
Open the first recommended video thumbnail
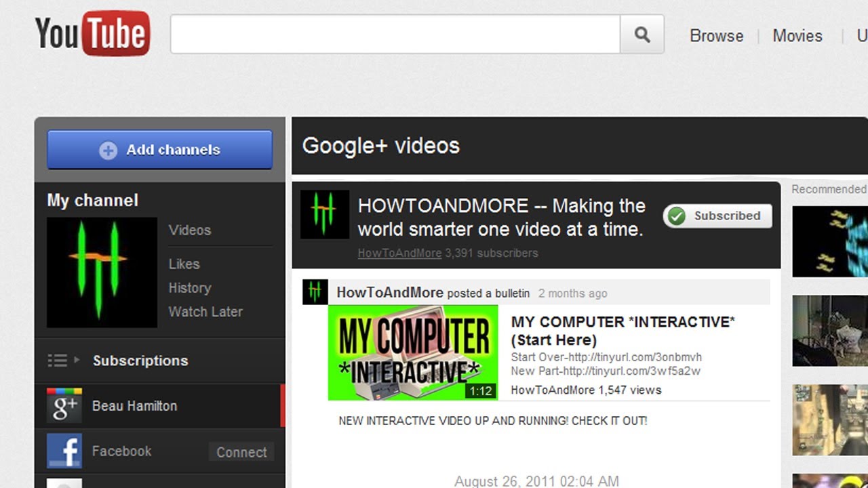tap(830, 241)
